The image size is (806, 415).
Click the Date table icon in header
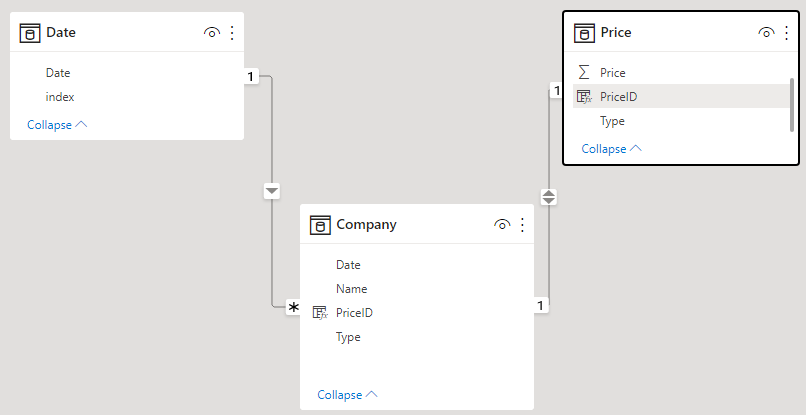click(30, 33)
